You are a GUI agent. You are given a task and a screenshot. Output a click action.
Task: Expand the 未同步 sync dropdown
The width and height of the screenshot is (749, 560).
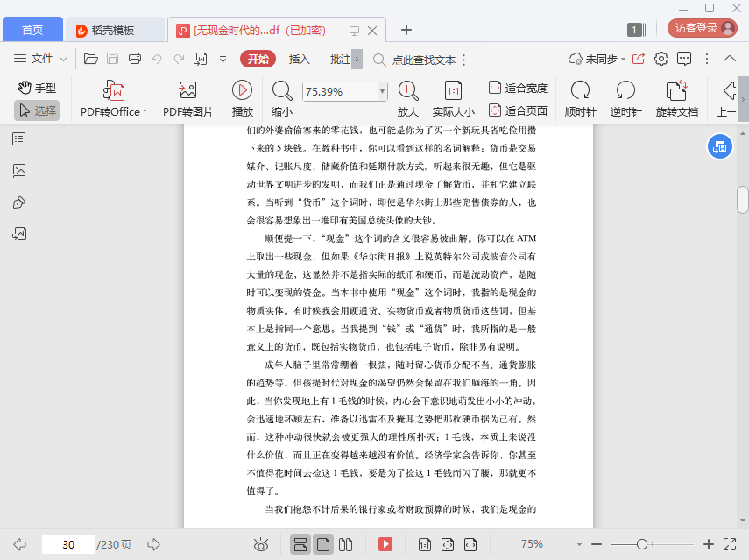pyautogui.click(x=597, y=59)
